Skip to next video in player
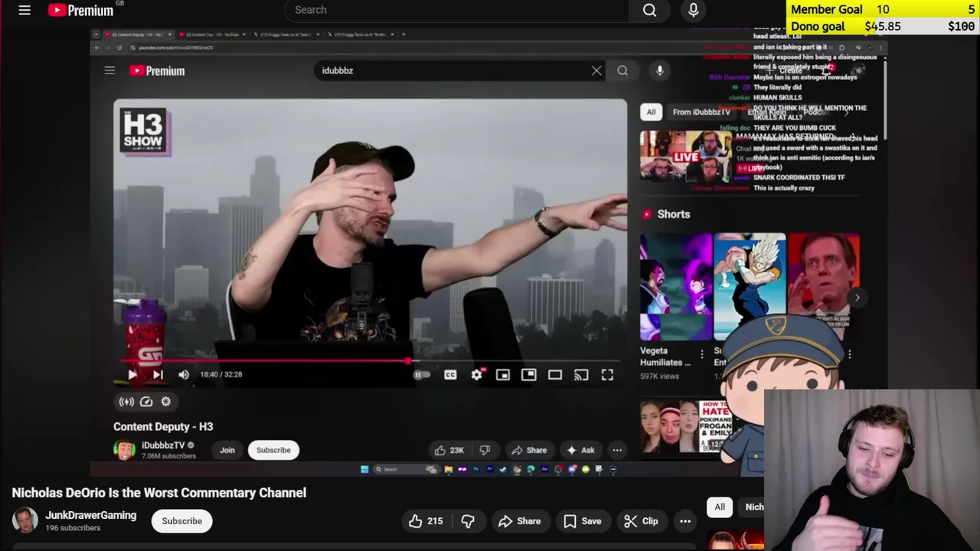 pyautogui.click(x=158, y=374)
